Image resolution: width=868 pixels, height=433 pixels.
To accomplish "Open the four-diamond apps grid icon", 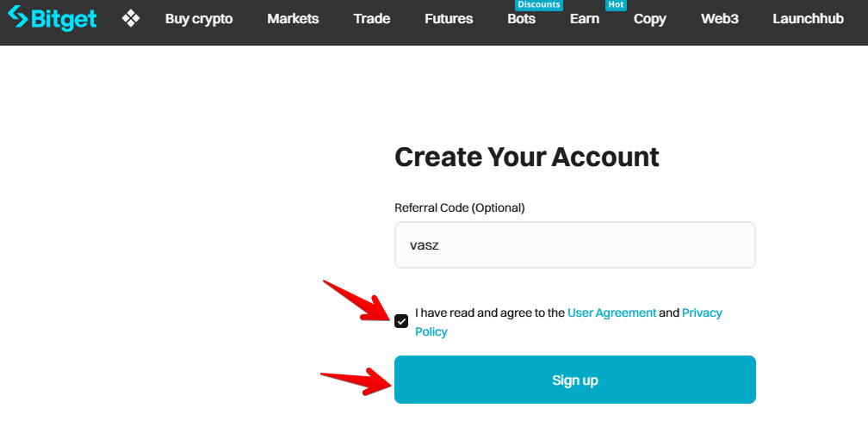I will tap(131, 18).
